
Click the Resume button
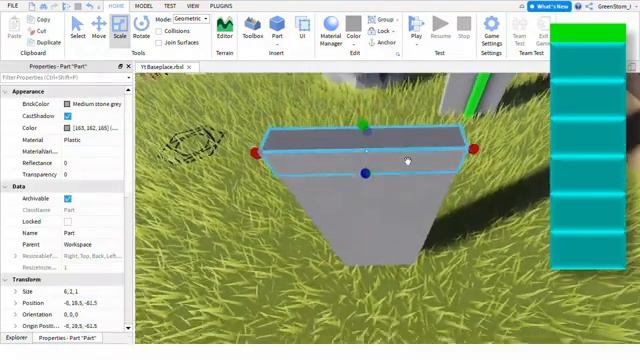tap(440, 28)
